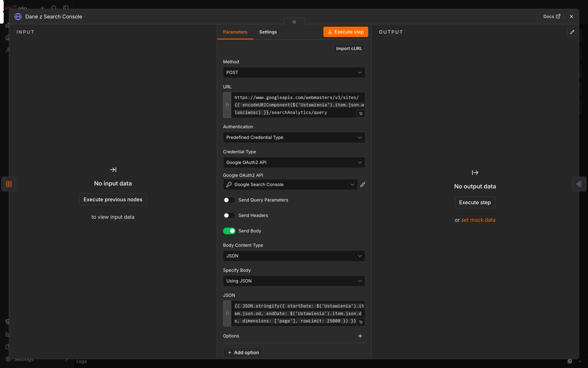Click into the JSON body expression field
This screenshot has height=368, width=588.
(298, 313)
